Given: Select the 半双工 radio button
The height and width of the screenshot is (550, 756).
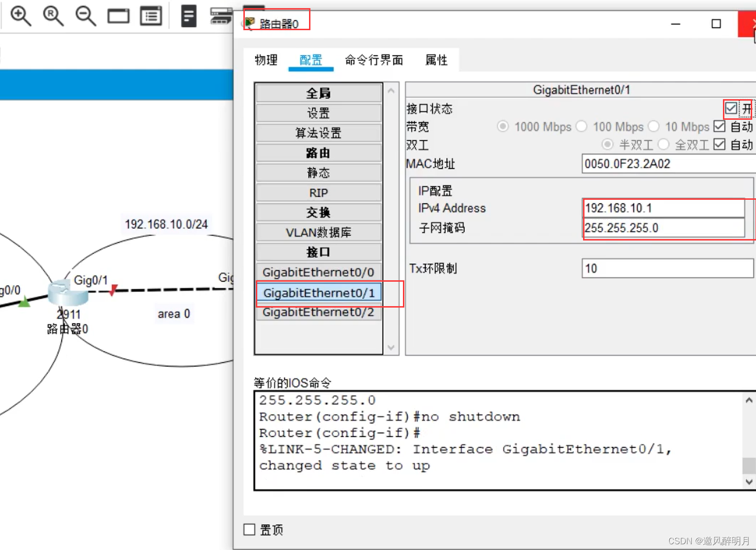Looking at the screenshot, I should click(x=607, y=144).
